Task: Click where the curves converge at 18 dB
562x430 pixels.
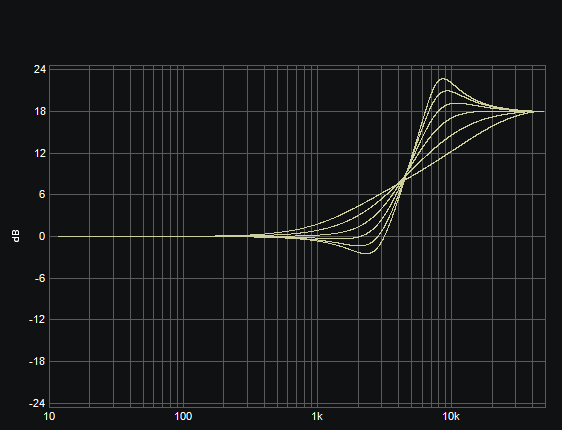Action: tap(533, 111)
